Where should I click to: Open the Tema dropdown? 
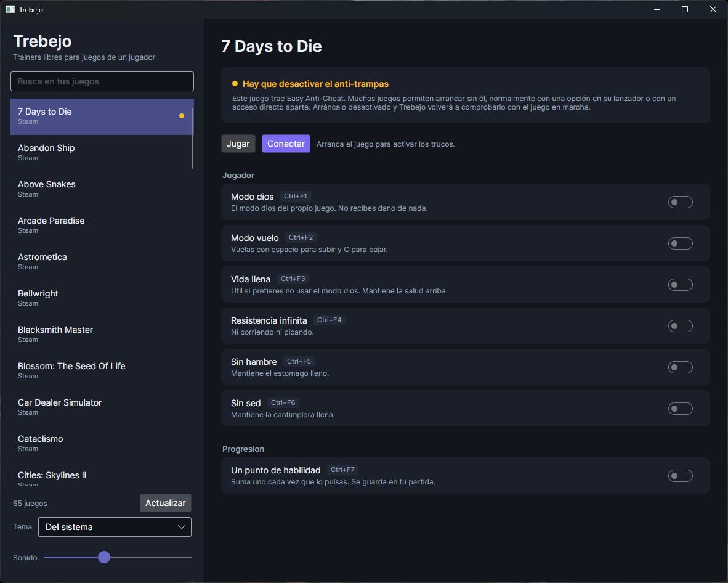115,527
